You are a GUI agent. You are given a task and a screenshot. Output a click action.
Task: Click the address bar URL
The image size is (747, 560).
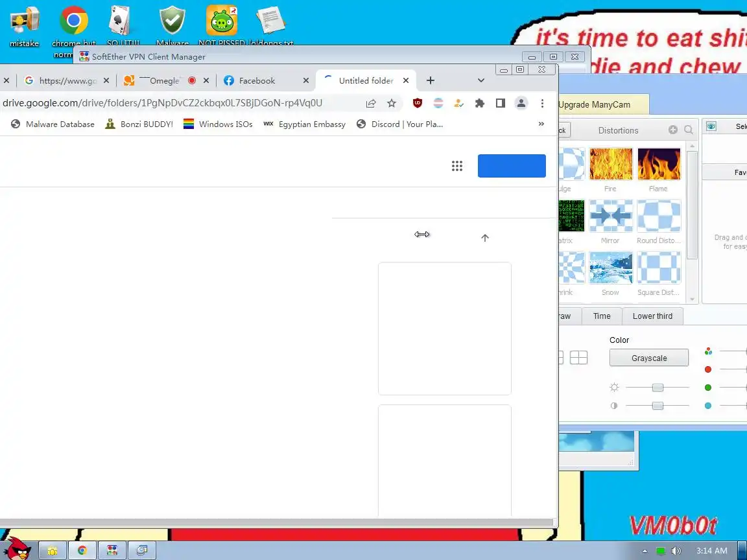pyautogui.click(x=163, y=103)
